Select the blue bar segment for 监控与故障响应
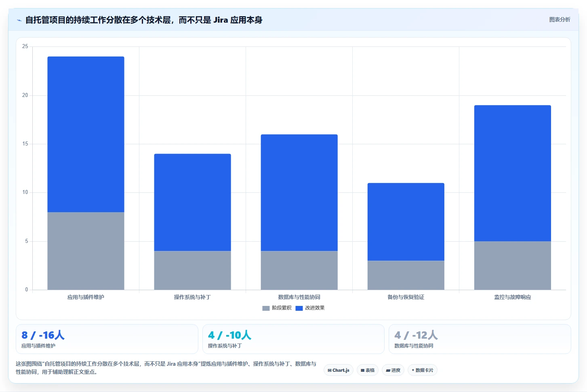The width and height of the screenshot is (587, 392). tap(512, 173)
